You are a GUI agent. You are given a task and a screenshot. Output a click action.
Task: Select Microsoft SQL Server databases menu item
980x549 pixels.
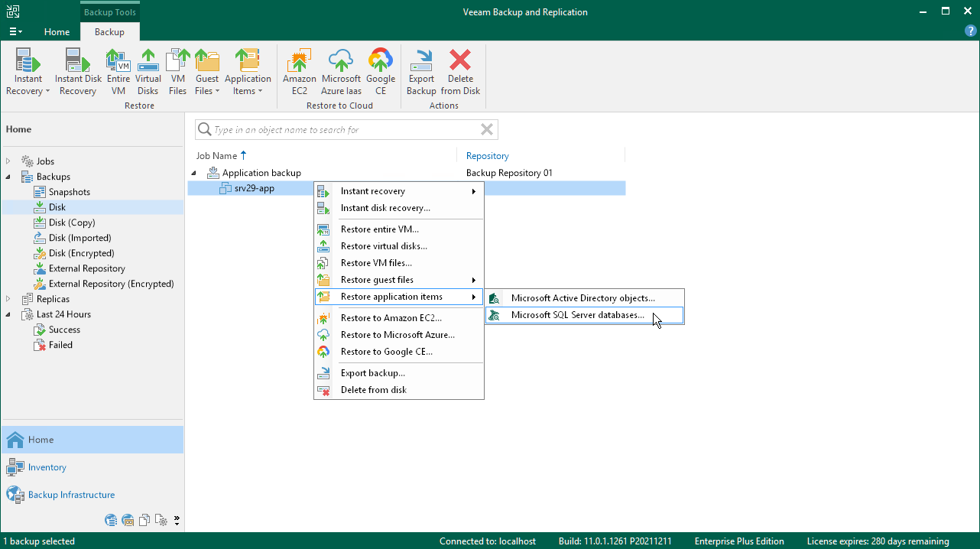[x=577, y=315]
